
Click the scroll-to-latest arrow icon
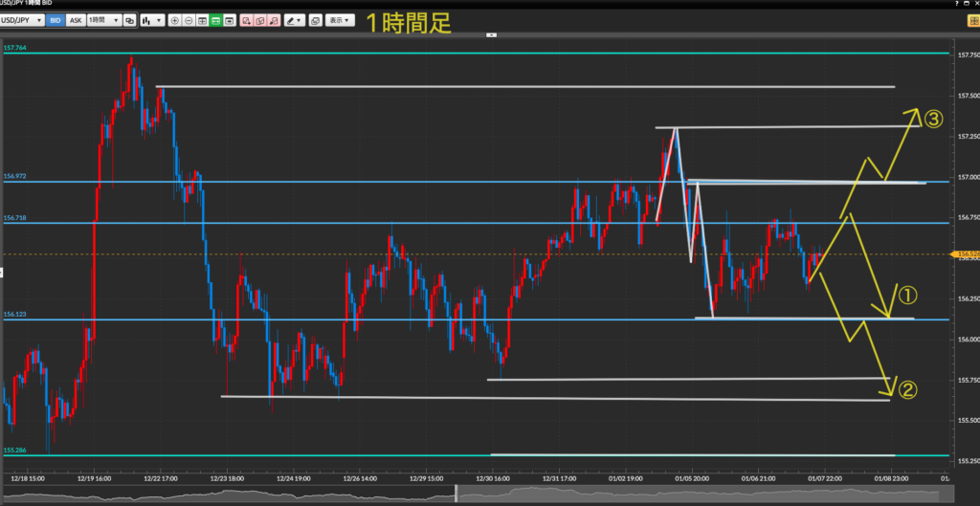pos(231,20)
